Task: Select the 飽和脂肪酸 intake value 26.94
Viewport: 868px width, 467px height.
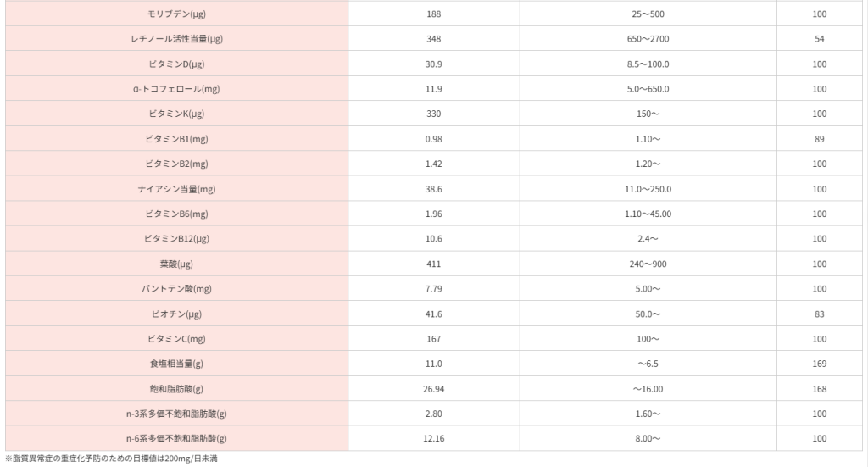Action: coord(434,389)
